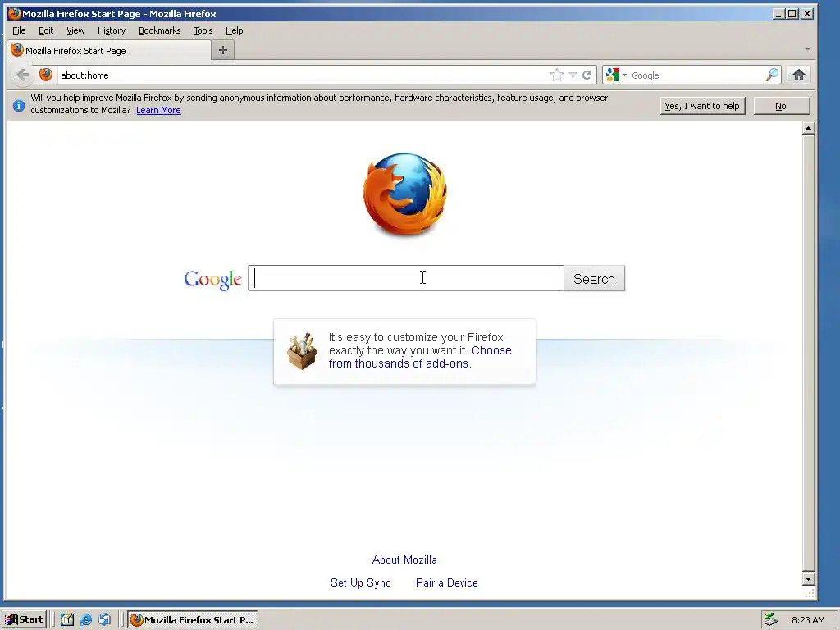Open a new tab with plus button
The height and width of the screenshot is (630, 840).
click(x=223, y=50)
